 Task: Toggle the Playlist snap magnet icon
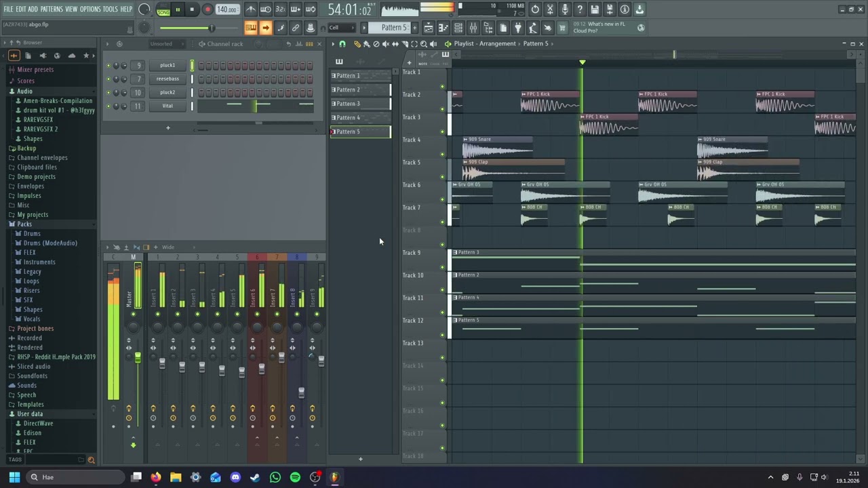(342, 43)
